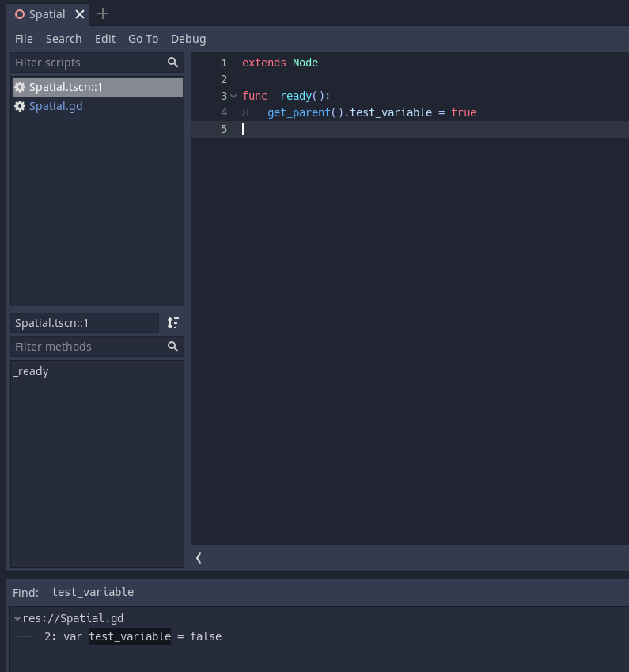Click the search icon in Filter scripts bar
This screenshot has width=629, height=672.
tap(173, 63)
